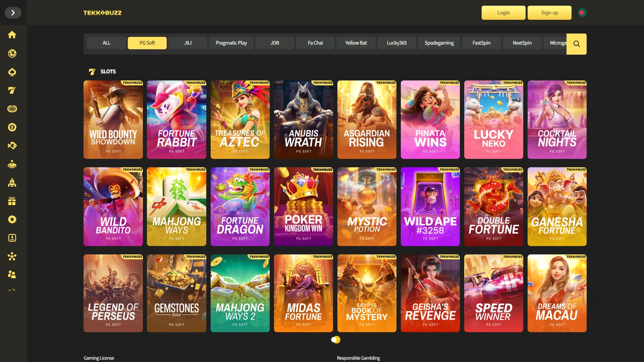The height and width of the screenshot is (362, 644).
Task: Open Treasures of Aztec game
Action: click(x=240, y=120)
